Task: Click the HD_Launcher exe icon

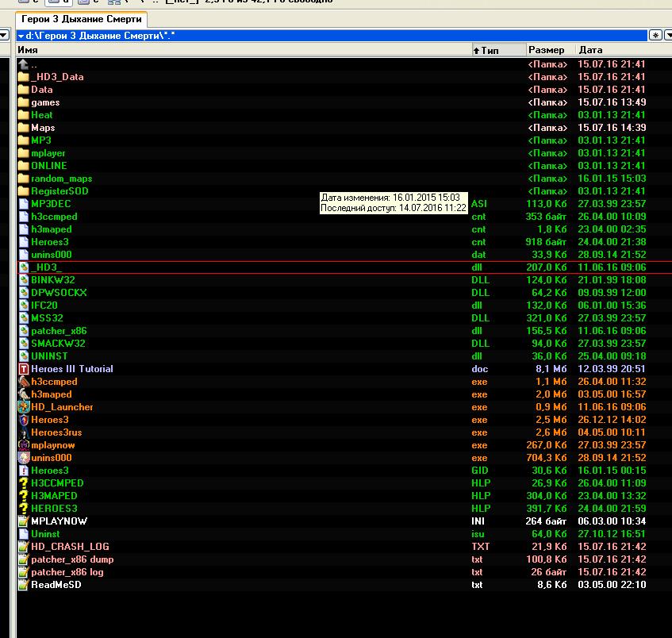Action: click(24, 407)
